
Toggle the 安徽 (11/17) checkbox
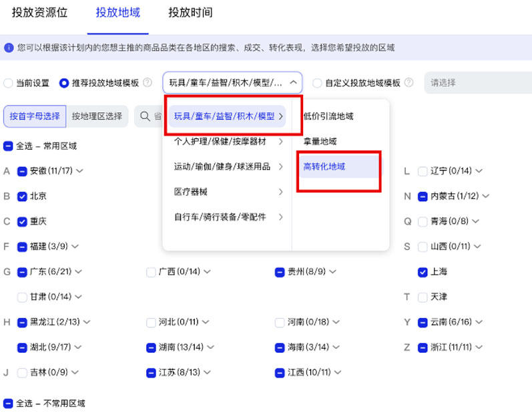click(x=22, y=171)
